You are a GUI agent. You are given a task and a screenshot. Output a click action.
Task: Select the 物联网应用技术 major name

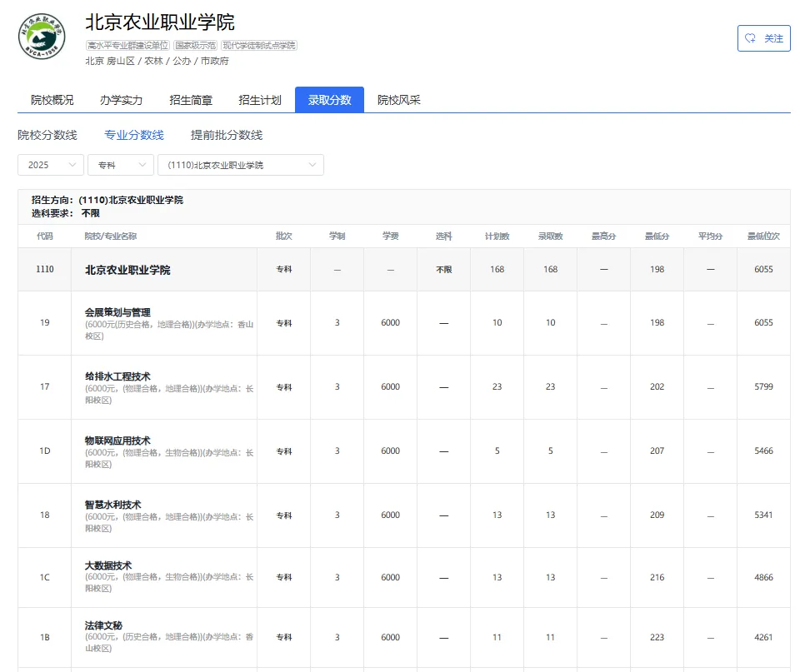[117, 441]
